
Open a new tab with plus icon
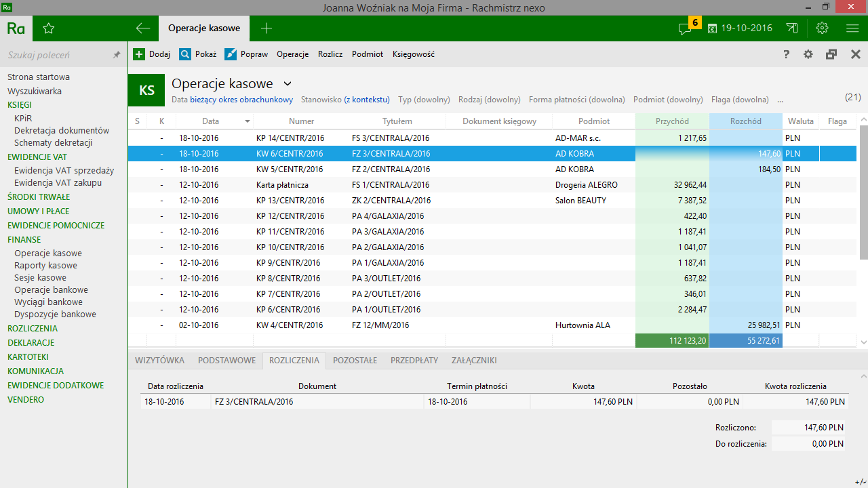pyautogui.click(x=267, y=28)
